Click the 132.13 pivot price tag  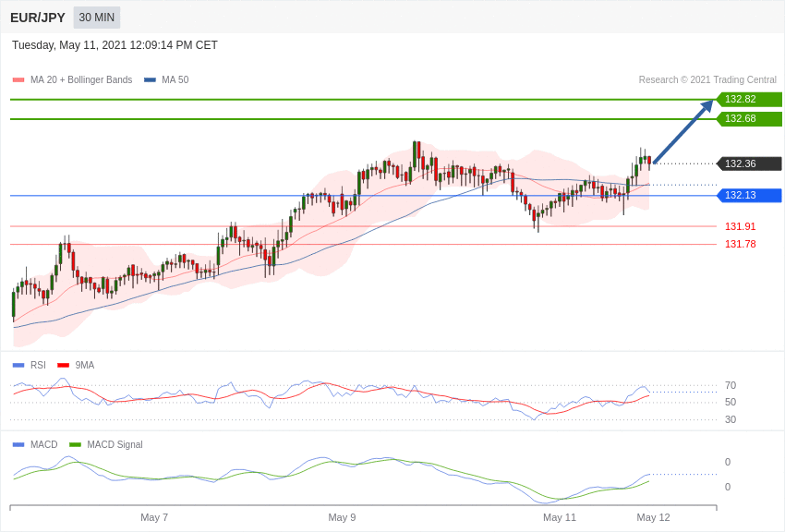click(x=749, y=196)
